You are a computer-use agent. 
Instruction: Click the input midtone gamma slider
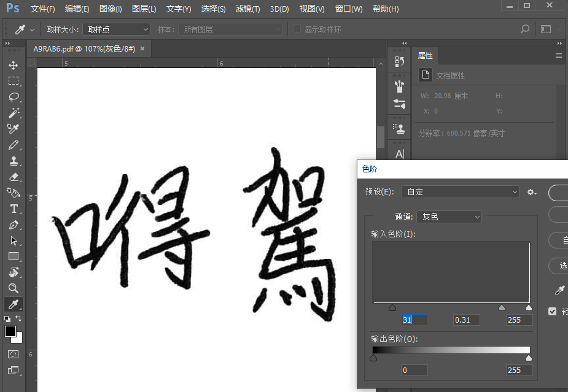(502, 308)
